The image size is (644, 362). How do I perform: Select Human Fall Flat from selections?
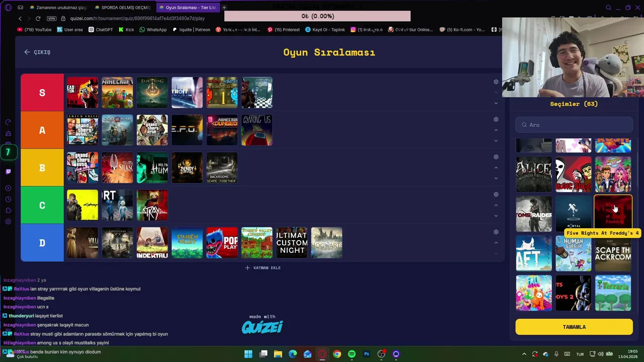574,253
